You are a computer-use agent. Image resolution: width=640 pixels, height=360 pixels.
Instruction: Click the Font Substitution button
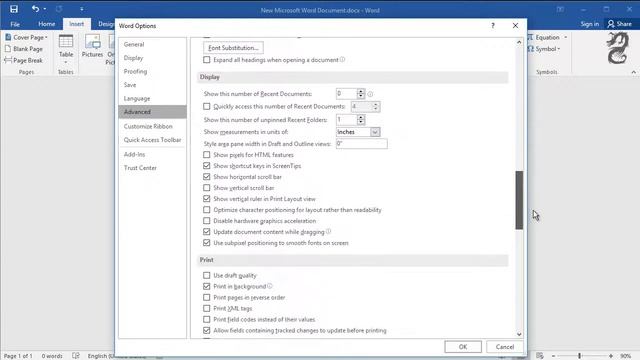pos(233,48)
